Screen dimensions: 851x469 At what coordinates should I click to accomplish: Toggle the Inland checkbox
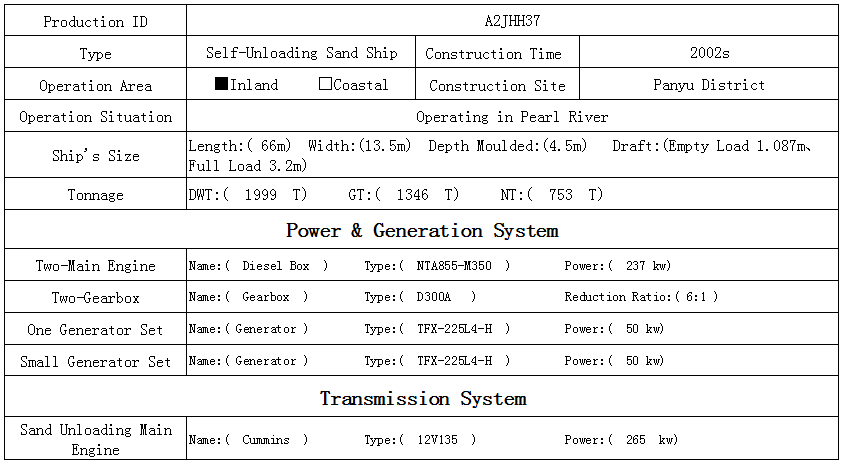222,85
